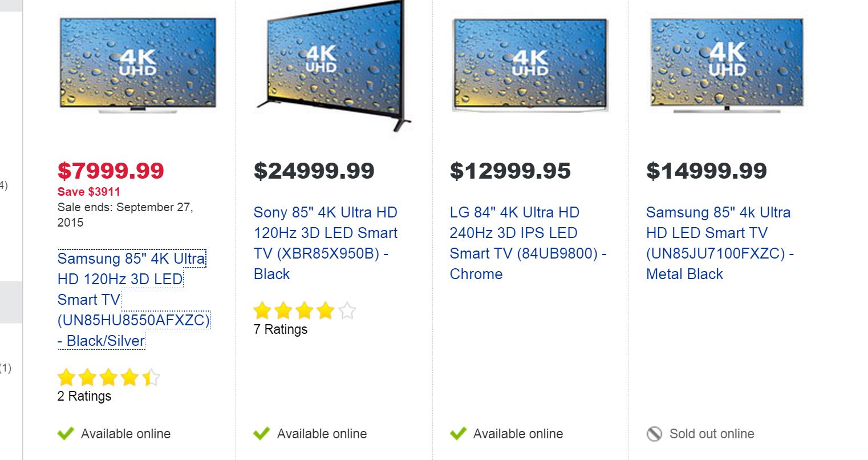
Task: Click the 7 Ratings text
Action: [281, 329]
